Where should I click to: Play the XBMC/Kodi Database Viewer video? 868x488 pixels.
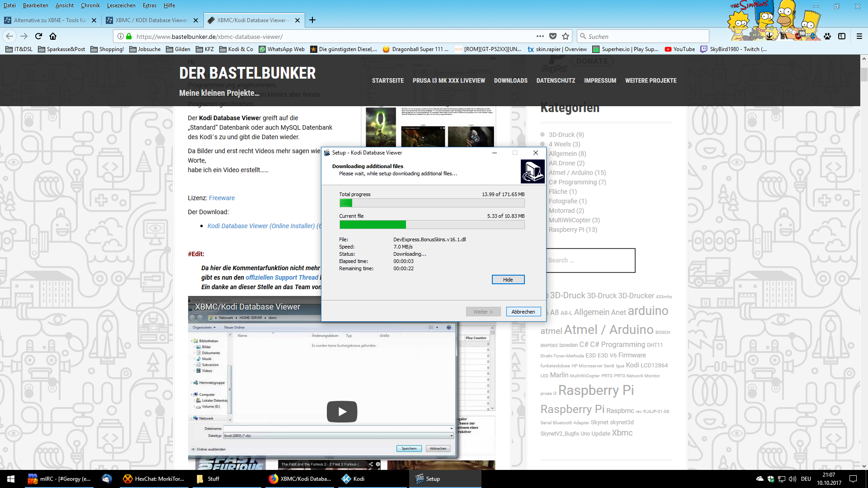pos(342,412)
